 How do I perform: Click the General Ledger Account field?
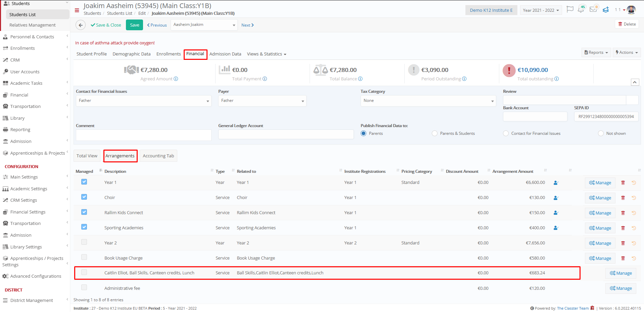pyautogui.click(x=286, y=134)
